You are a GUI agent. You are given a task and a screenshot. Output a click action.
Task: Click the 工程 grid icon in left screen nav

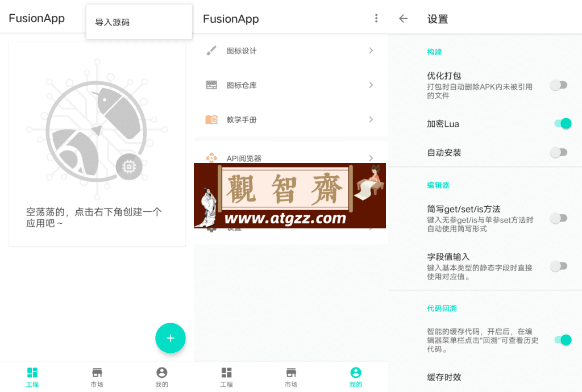(32, 372)
